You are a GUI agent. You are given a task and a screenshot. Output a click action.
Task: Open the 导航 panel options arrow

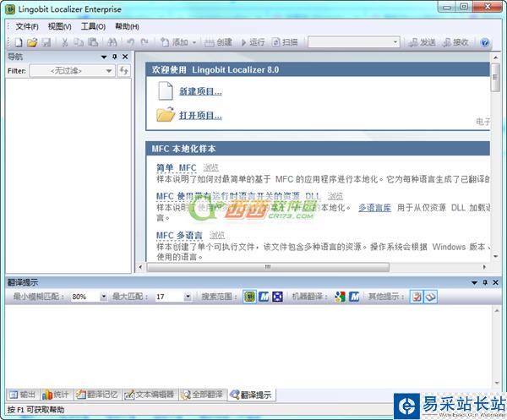tap(104, 57)
